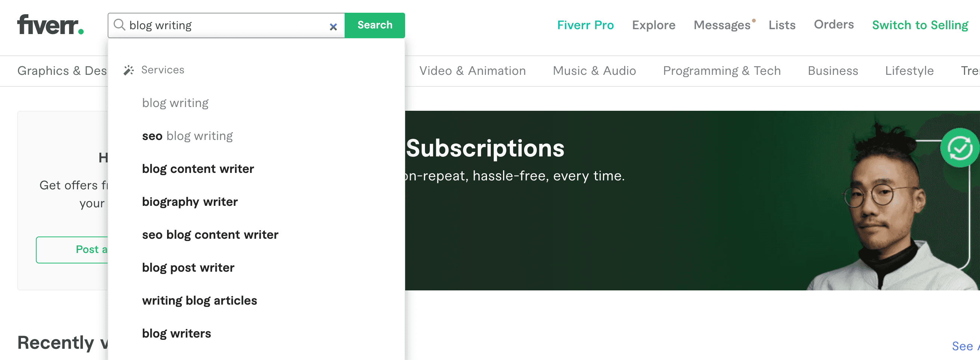Click the Subscriptions banner heading
This screenshot has width=980, height=360.
[485, 148]
